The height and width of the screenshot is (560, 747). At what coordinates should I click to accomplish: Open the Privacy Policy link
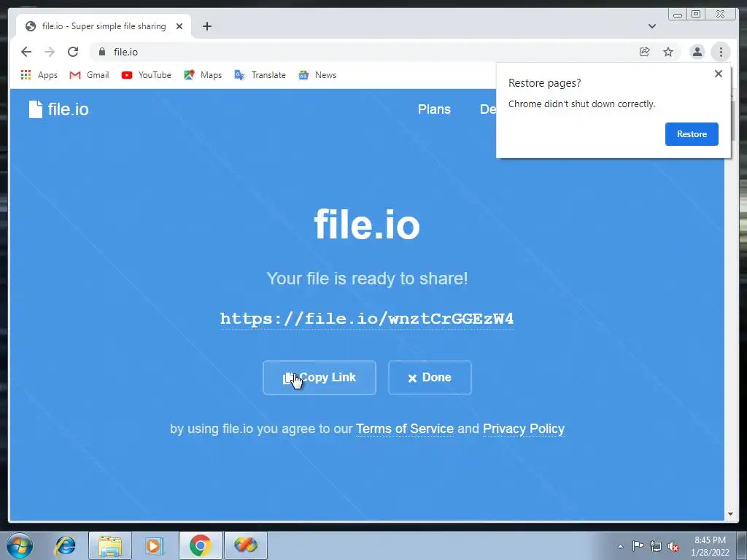point(524,429)
